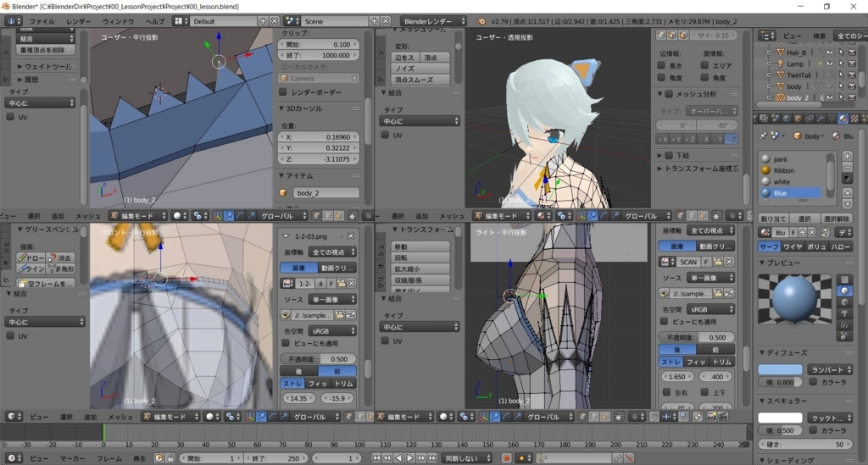Open the Constraints chain tab in Properties
Viewport: 868px width, 465px height.
pyautogui.click(x=810, y=119)
